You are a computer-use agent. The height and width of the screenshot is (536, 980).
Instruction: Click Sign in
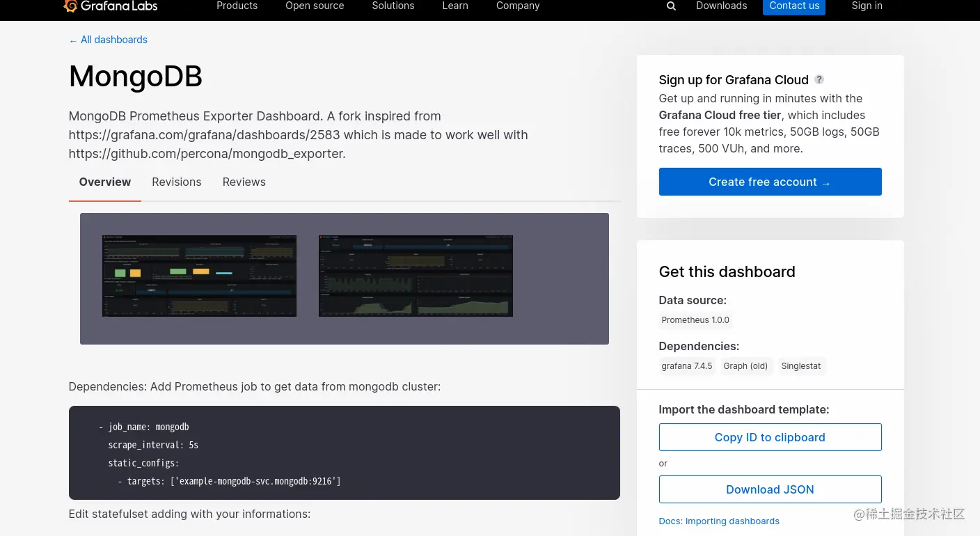click(x=867, y=6)
